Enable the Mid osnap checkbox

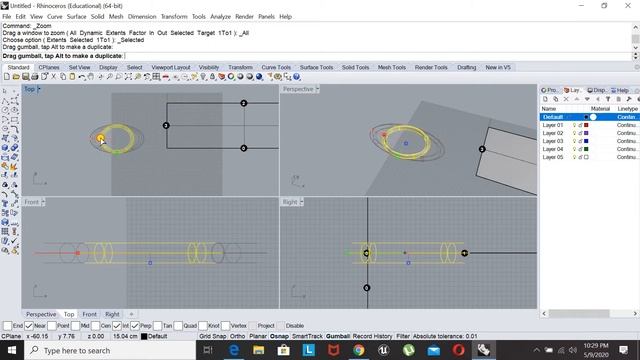[x=75, y=326]
